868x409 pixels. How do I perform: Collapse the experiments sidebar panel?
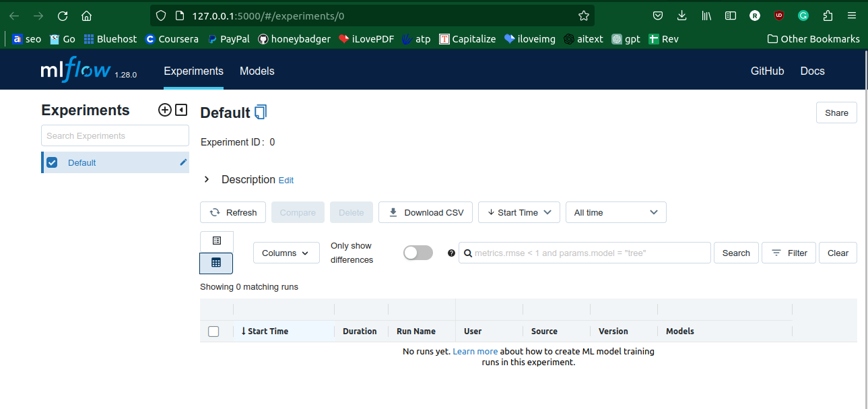point(181,110)
